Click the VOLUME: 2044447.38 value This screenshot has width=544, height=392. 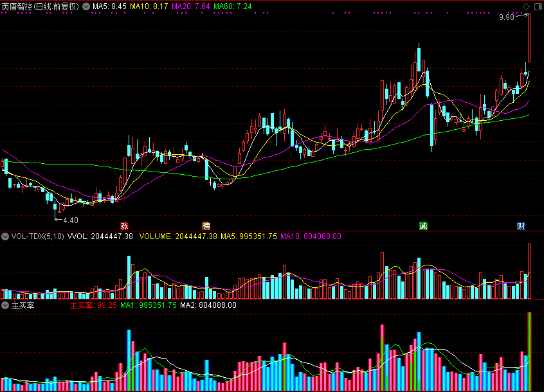(178, 236)
